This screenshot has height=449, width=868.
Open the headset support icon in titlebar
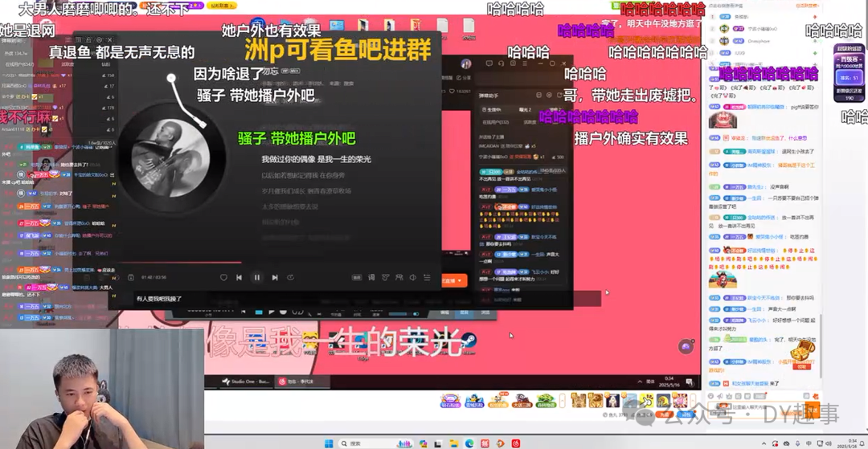tap(501, 63)
